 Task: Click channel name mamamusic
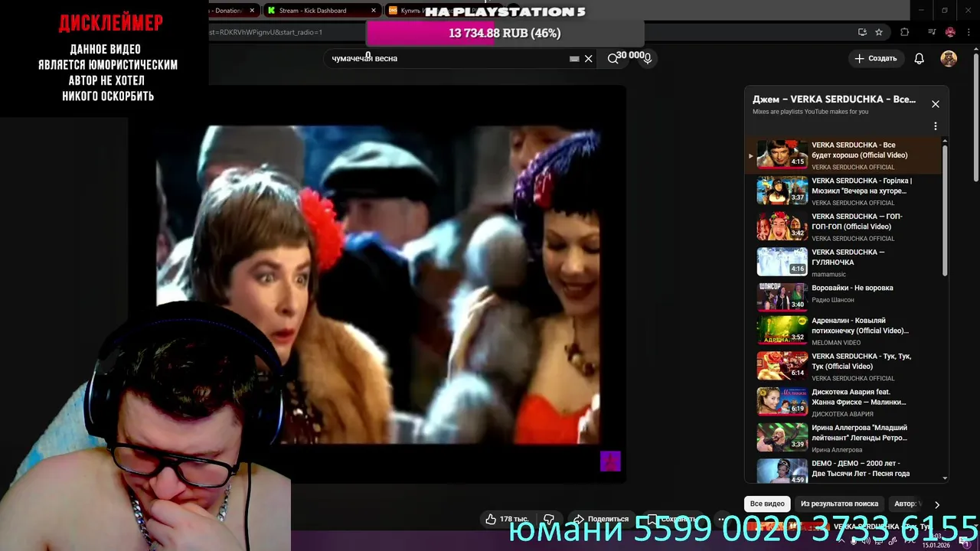(828, 274)
